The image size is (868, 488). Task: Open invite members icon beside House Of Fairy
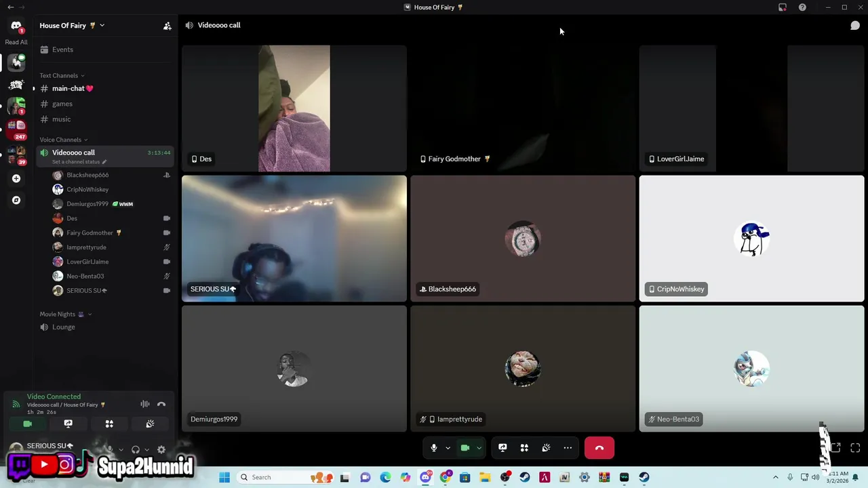click(167, 26)
